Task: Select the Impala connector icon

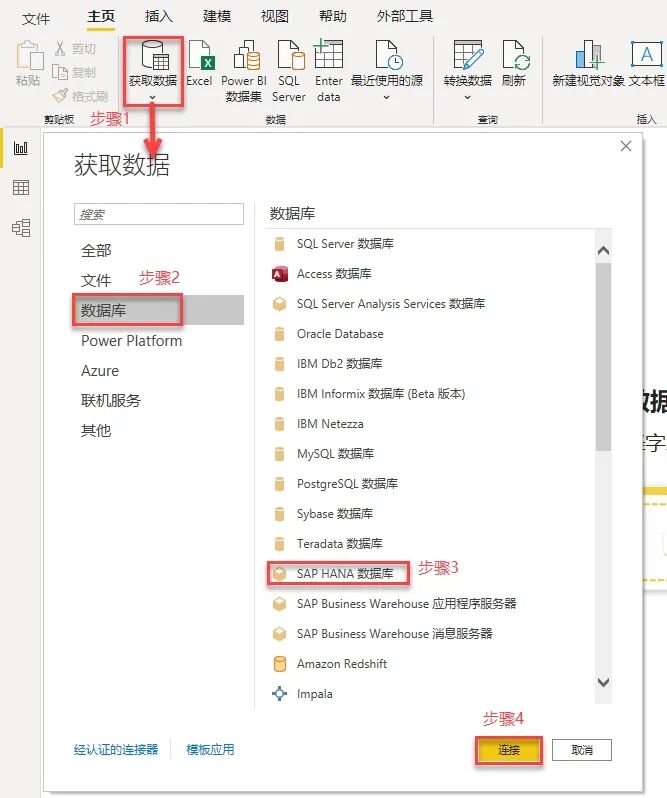Action: coord(279,693)
